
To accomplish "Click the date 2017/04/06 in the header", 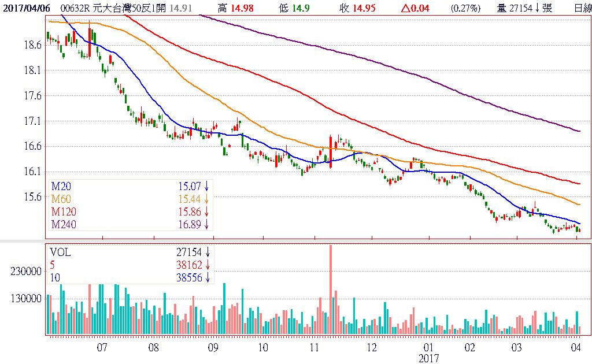I will (x=25, y=8).
